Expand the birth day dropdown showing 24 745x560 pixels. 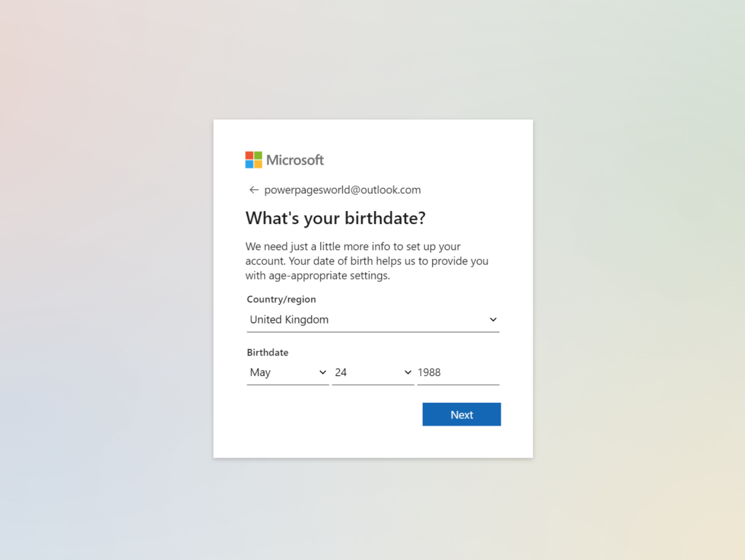373,372
